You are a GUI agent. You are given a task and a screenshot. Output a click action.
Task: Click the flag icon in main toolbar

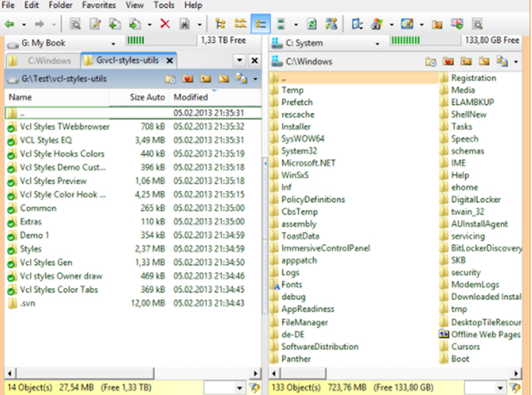(457, 24)
